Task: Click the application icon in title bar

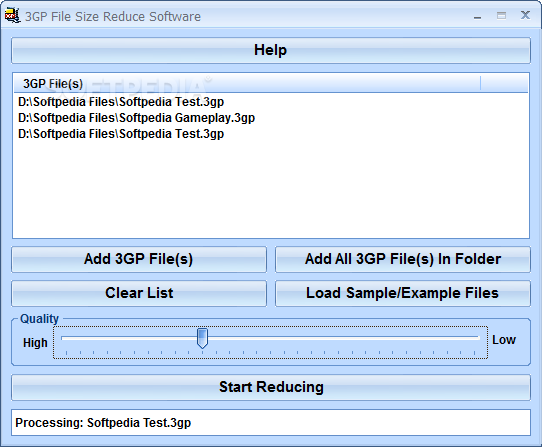Action: pyautogui.click(x=12, y=16)
